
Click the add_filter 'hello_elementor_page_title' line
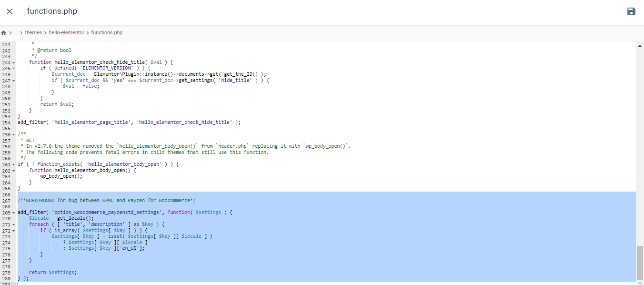129,122
